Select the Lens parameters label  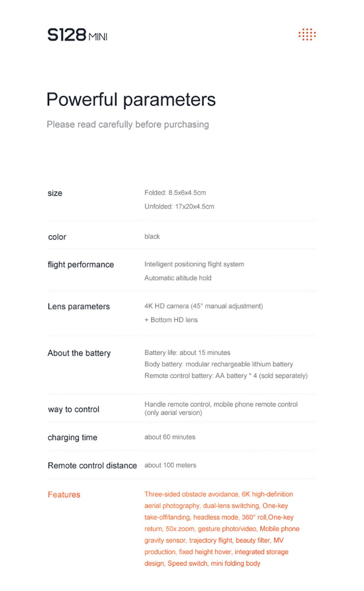tap(79, 307)
